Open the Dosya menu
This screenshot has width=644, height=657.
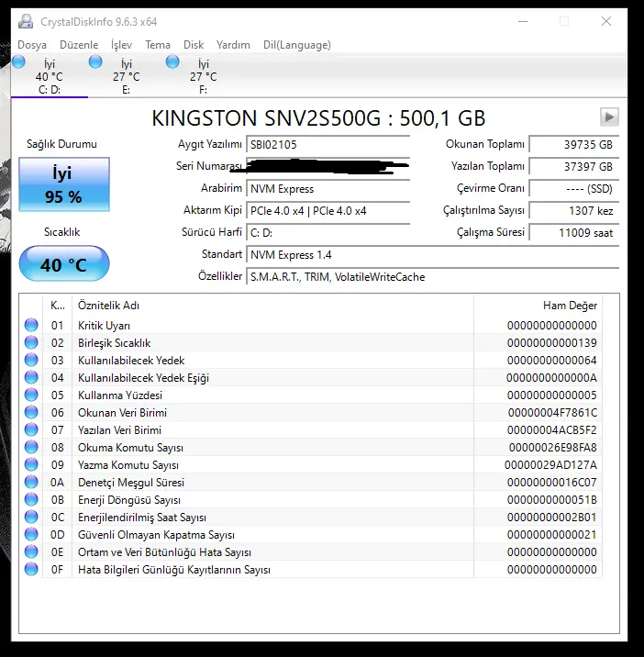(32, 45)
